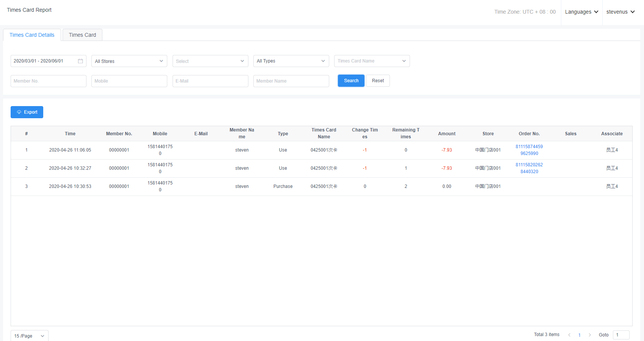Image resolution: width=644 pixels, height=341 pixels.
Task: Open the Times Card Name dropdown
Action: click(372, 61)
